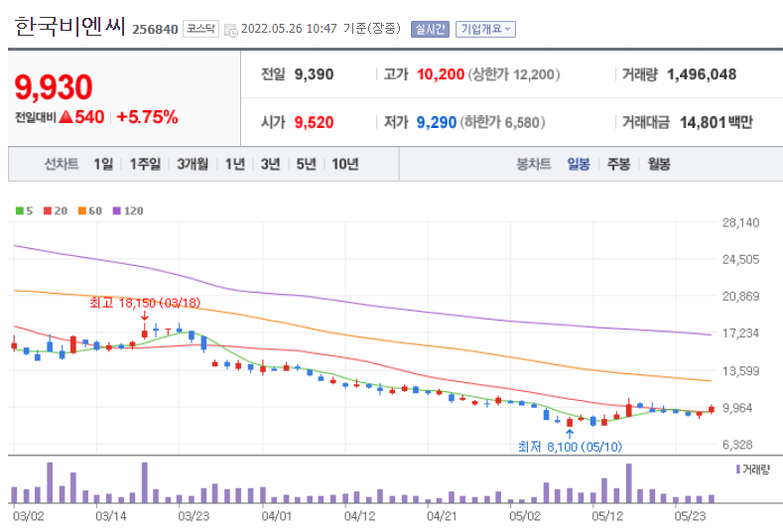Screen dimensions: 783x532
Task: Select the 주봉 weekly candle chart
Action: (618, 164)
